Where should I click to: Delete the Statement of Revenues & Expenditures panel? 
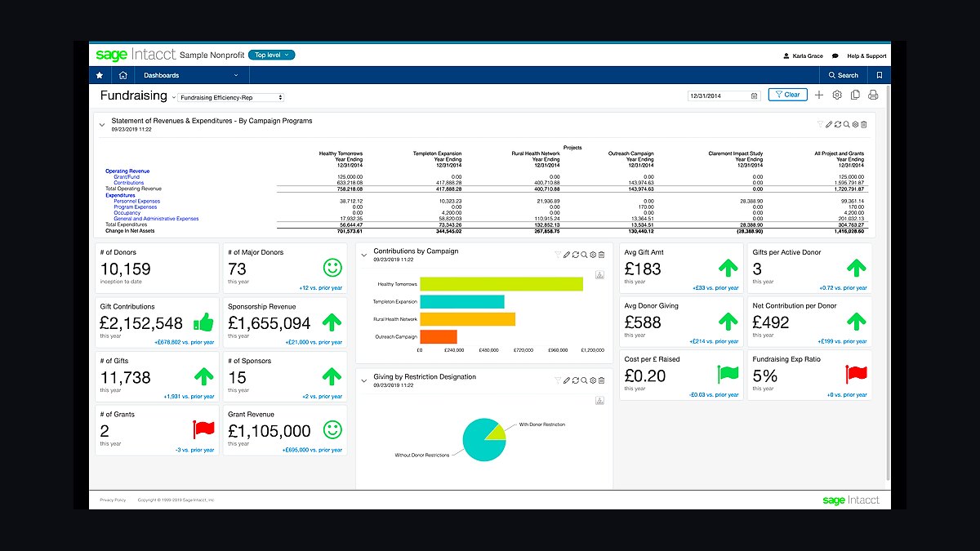864,124
